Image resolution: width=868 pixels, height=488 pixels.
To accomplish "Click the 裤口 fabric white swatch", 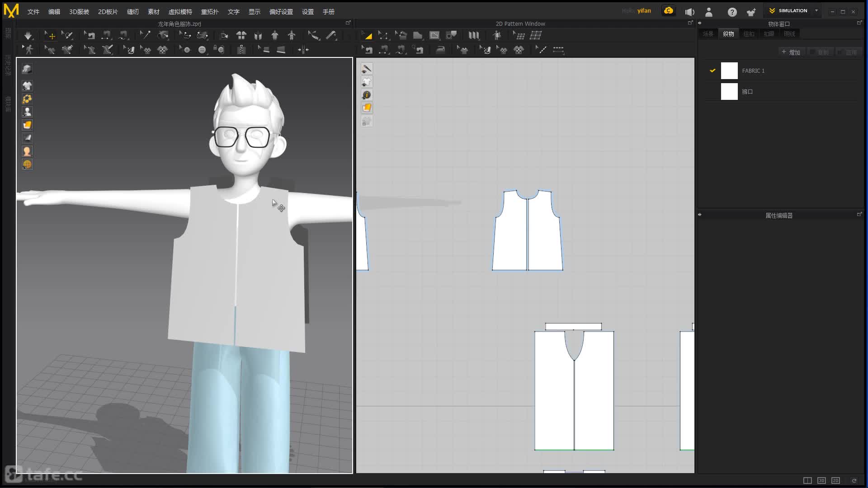I will point(729,92).
